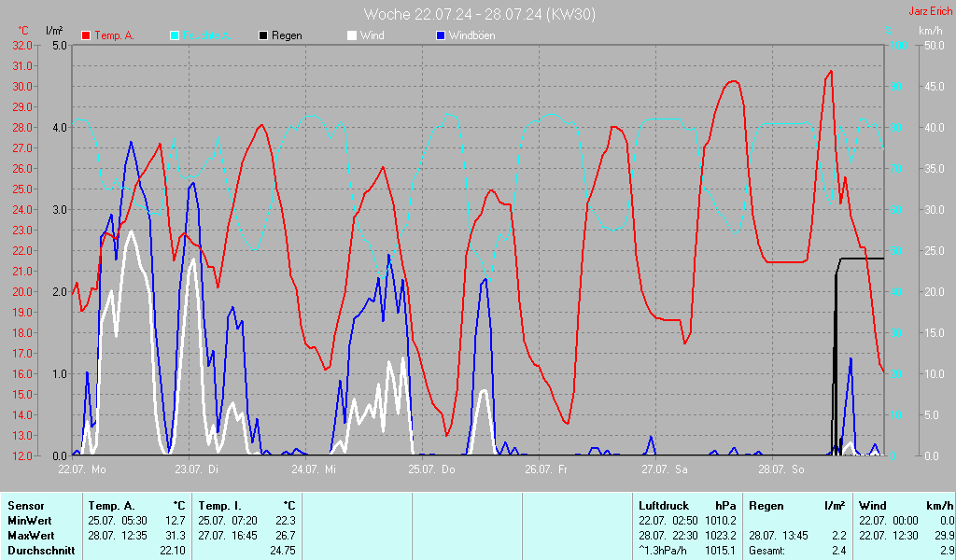Click the black Regen legend square
Viewport: 956px width, 560px height.
pos(263,35)
